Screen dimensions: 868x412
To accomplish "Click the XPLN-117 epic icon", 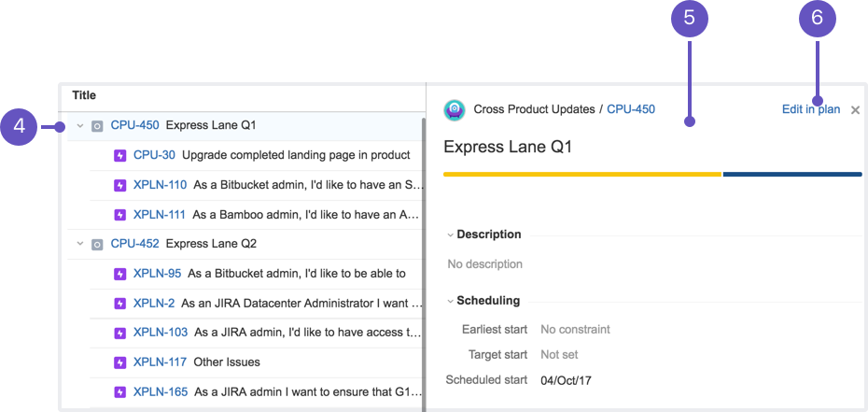I will point(119,362).
